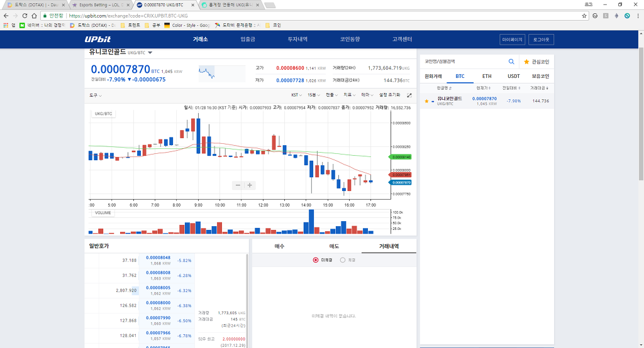Image resolution: width=644 pixels, height=348 pixels.
Task: Open the 고객센터 support menu
Action: [x=402, y=39]
